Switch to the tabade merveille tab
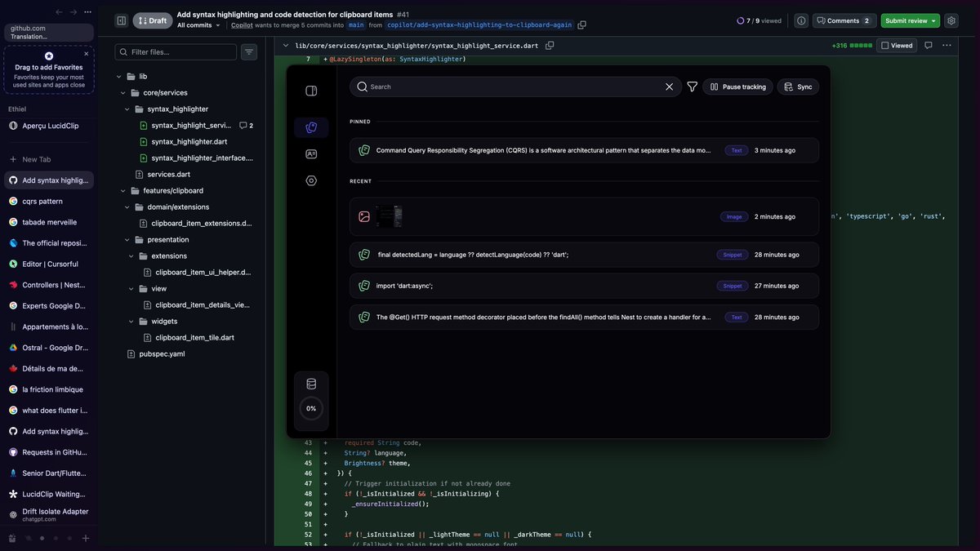 (49, 222)
